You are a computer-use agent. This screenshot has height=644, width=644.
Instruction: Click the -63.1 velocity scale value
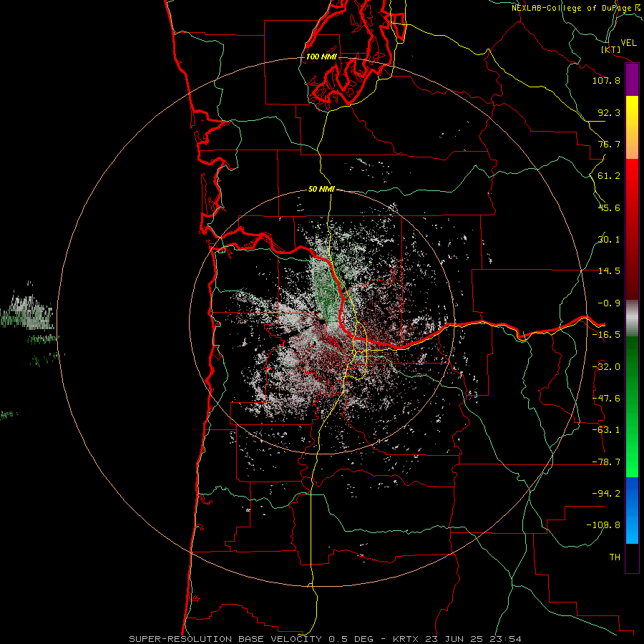pyautogui.click(x=606, y=430)
